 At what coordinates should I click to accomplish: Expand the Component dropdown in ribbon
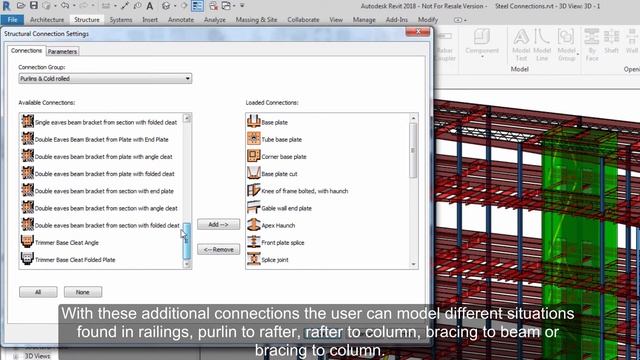click(x=482, y=58)
